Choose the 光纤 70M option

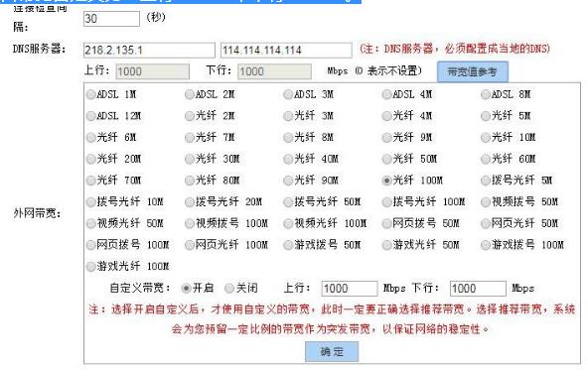point(90,181)
